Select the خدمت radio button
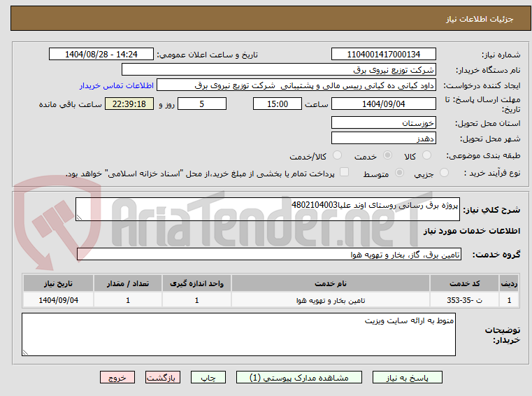Screen dimensions: 532x396 coord(387,155)
